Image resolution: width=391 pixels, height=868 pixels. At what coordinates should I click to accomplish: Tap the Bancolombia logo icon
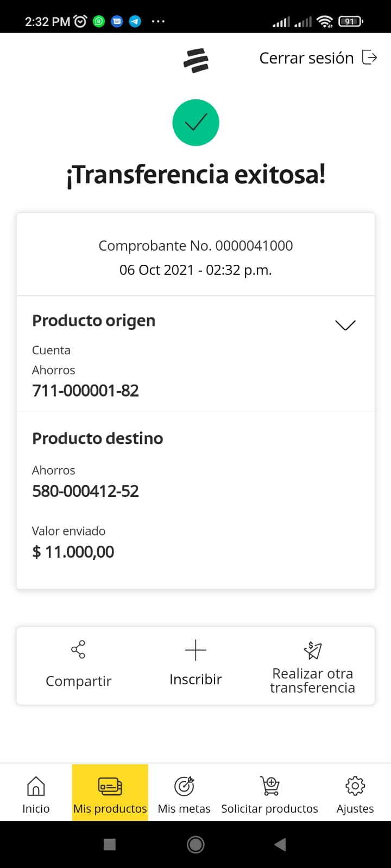coord(196,60)
